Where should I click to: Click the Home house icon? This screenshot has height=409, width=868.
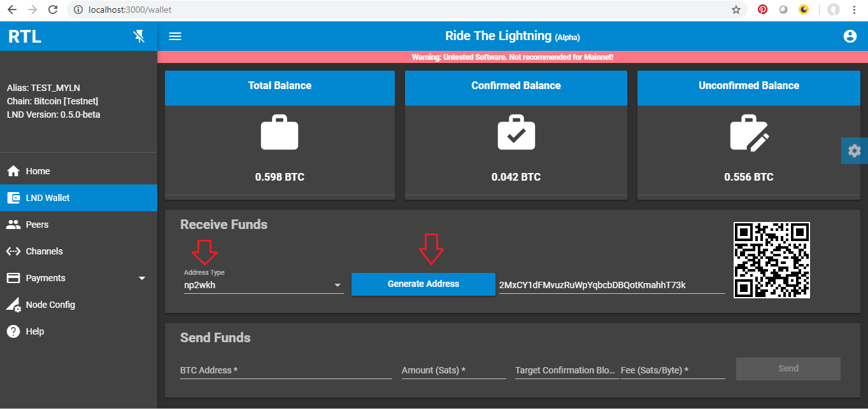(x=13, y=171)
